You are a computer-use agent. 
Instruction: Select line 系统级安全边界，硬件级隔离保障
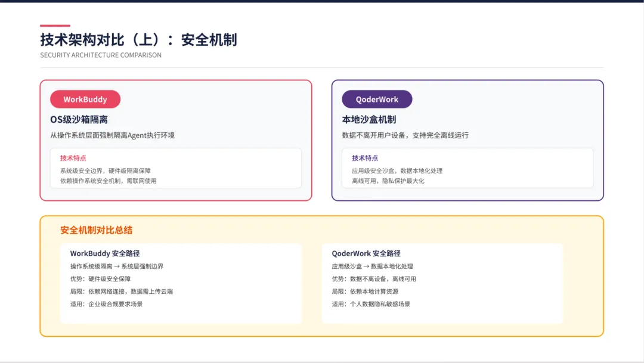point(106,171)
